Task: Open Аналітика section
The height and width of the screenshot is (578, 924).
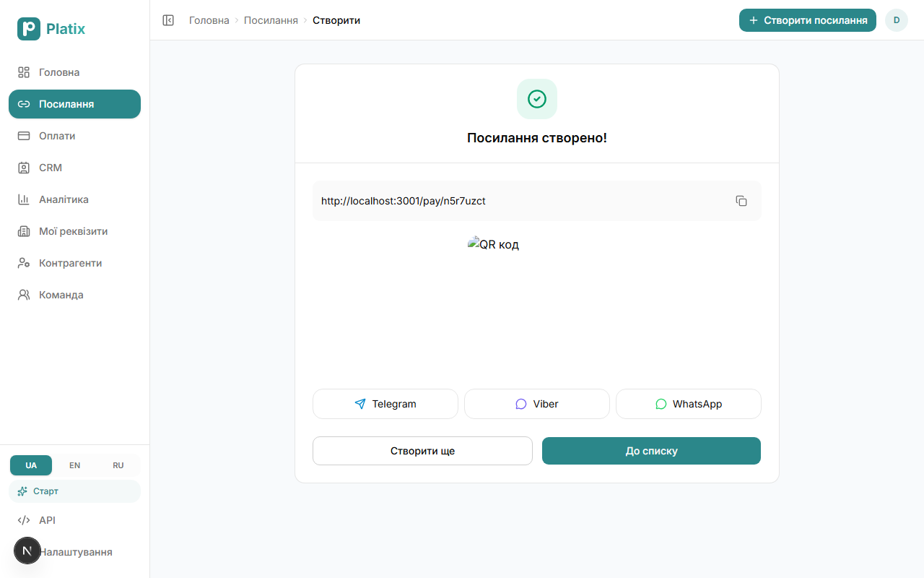Action: (x=74, y=199)
